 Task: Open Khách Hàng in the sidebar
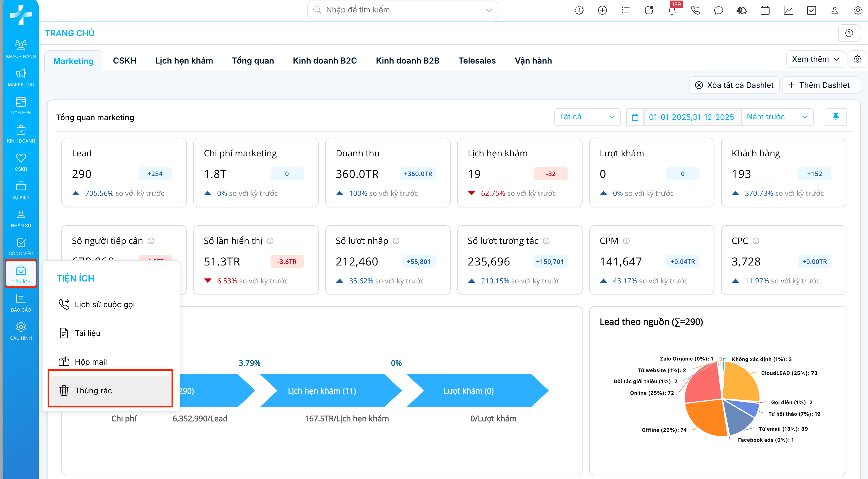(x=21, y=49)
